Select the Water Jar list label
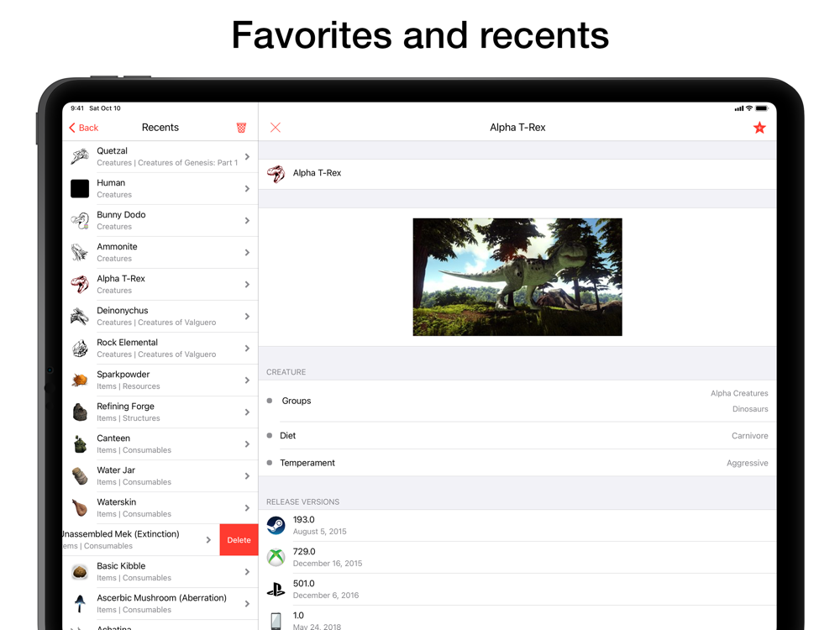Viewport: 840px width, 630px height. point(116,470)
